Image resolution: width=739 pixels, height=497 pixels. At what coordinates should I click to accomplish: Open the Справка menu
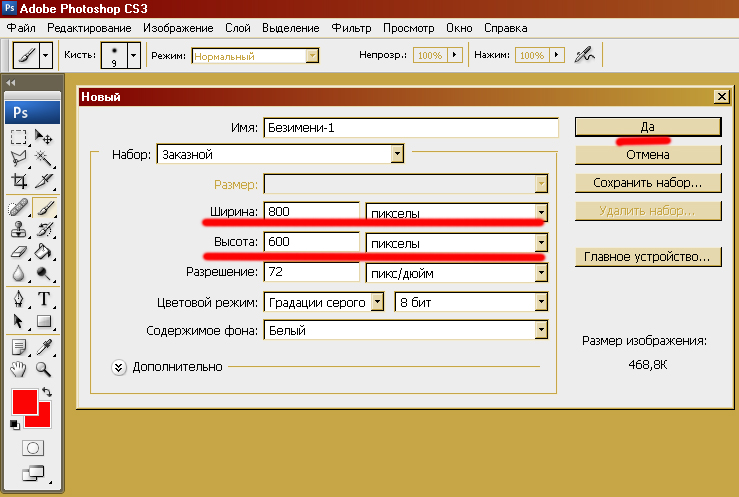506,28
